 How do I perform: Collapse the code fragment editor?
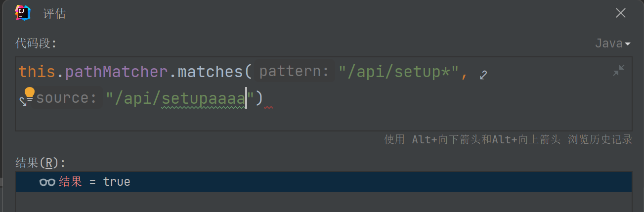coord(618,71)
